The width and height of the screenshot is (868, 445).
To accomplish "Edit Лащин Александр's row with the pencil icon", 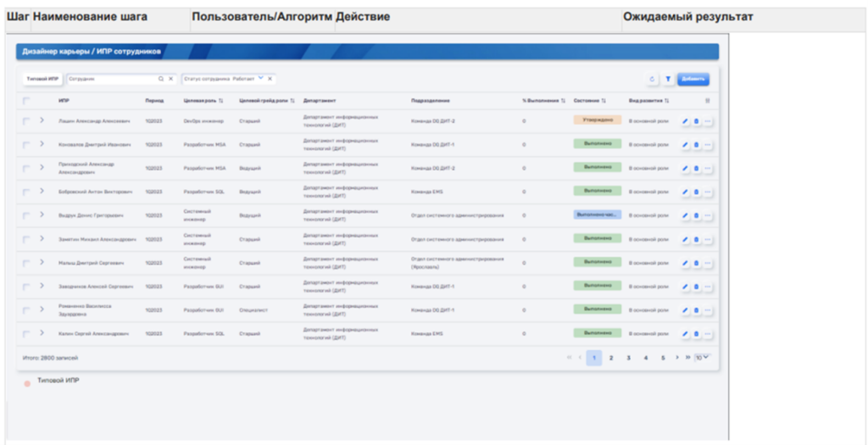I will click(685, 121).
